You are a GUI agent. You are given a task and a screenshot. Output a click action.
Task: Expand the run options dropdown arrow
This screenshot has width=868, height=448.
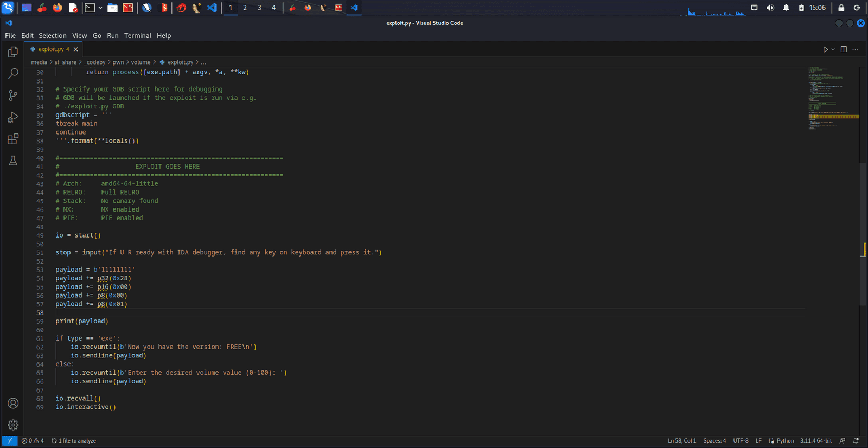pyautogui.click(x=833, y=49)
